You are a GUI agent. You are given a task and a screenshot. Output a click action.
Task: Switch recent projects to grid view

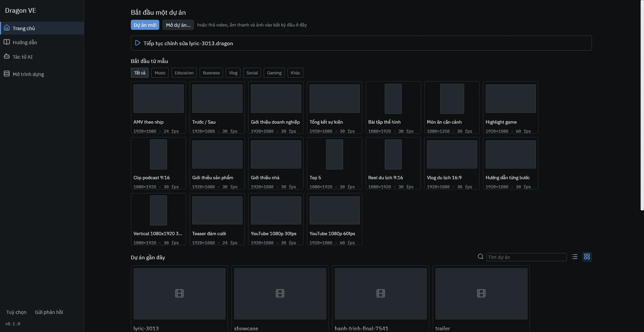tap(587, 257)
